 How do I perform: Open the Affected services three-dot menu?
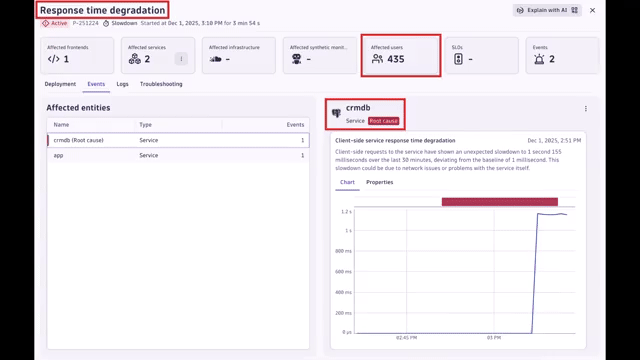(x=181, y=59)
